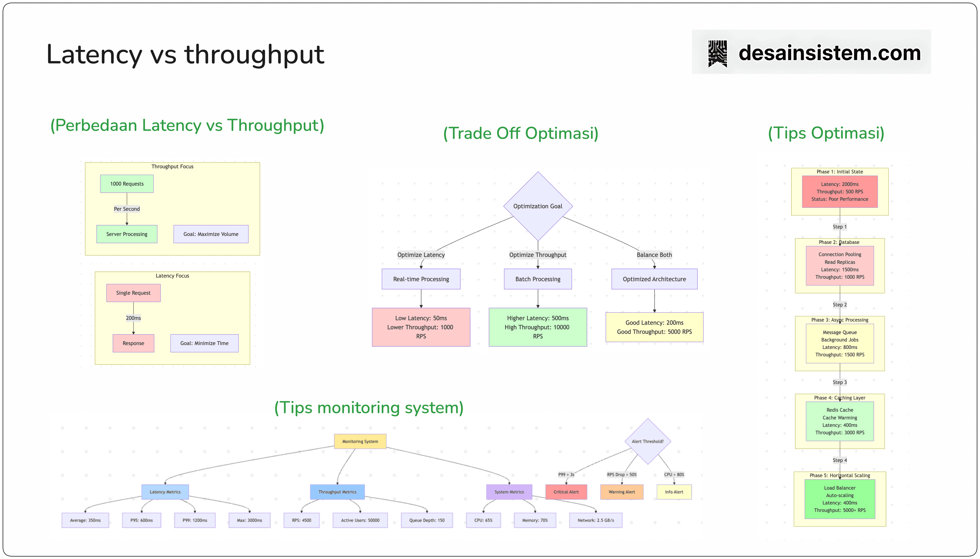The height and width of the screenshot is (559, 980).
Task: Select the Optimization Goal diamond node
Action: click(x=538, y=206)
